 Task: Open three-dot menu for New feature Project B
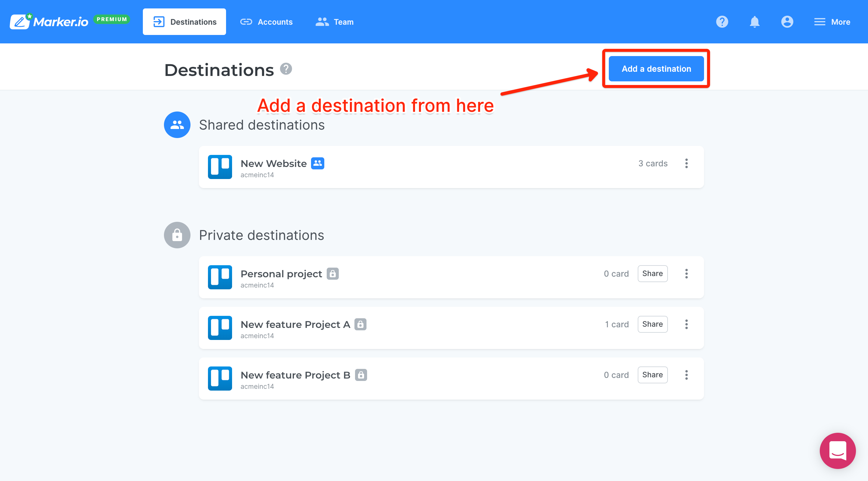[686, 375]
